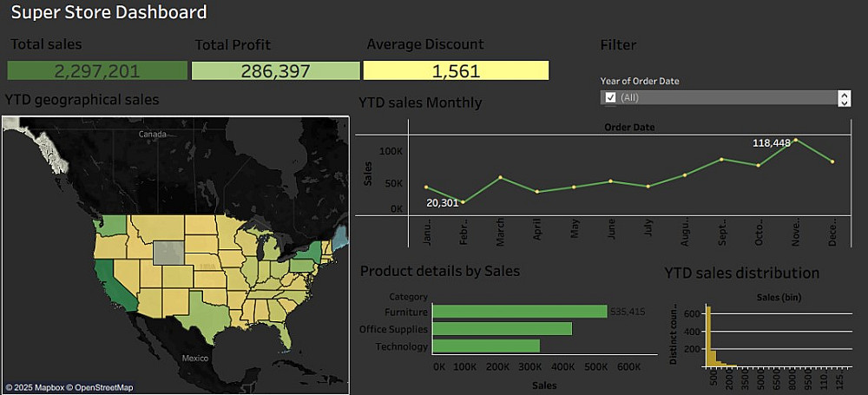The width and height of the screenshot is (868, 395).
Task: Click the 3500 bin axis label
Action: pyautogui.click(x=746, y=379)
